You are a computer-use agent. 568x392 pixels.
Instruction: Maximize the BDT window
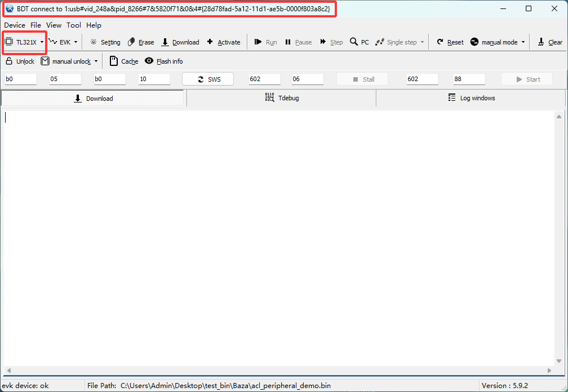tap(529, 8)
